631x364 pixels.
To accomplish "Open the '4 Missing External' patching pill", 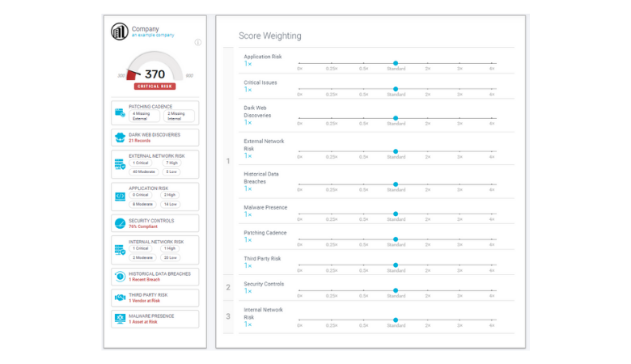I will [144, 116].
